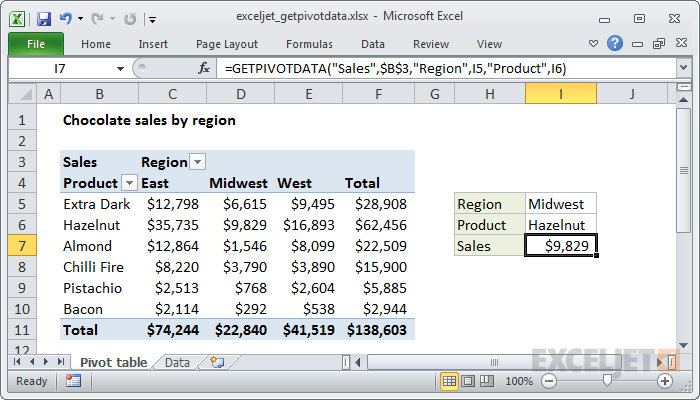Viewport: 700px width, 400px height.
Task: Switch to Page Layout view button
Action: [x=469, y=381]
